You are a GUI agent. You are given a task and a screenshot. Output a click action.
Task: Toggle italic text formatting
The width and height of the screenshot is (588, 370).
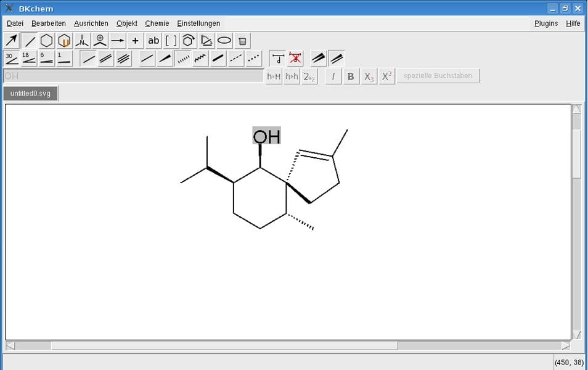pyautogui.click(x=333, y=76)
